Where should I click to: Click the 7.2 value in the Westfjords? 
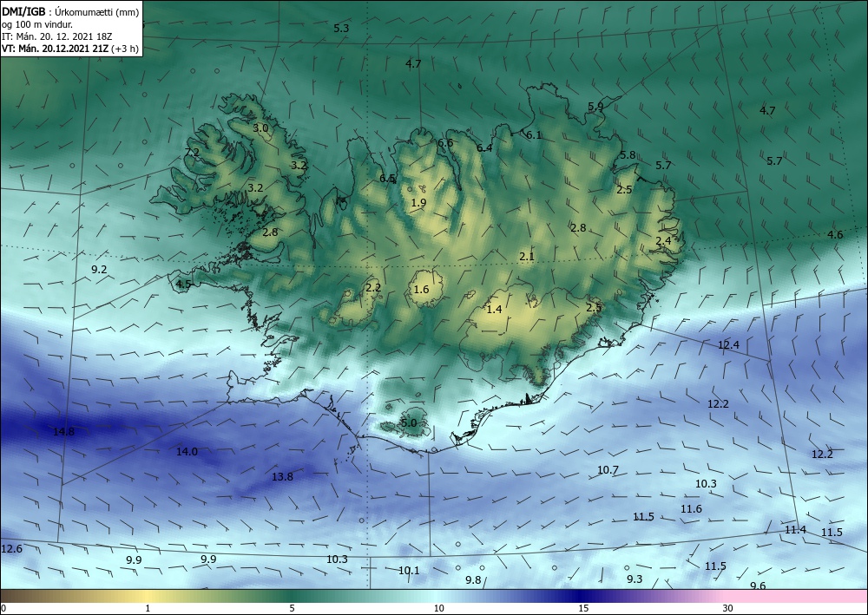point(192,152)
